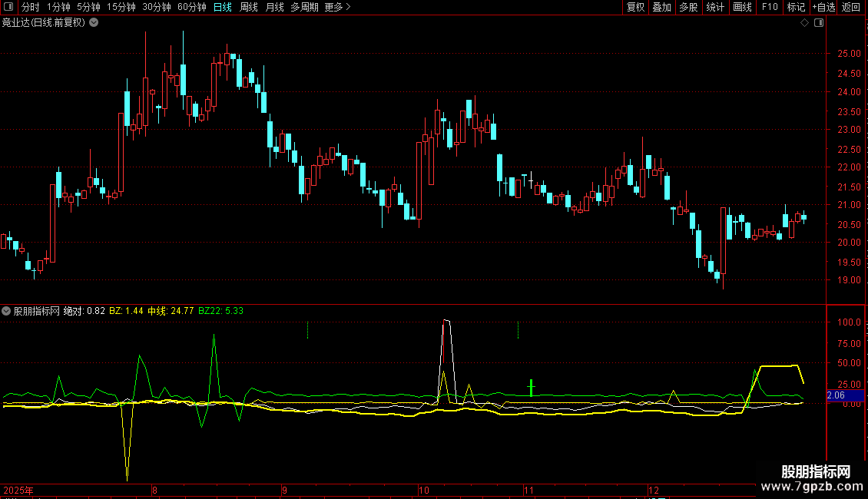Image resolution: width=868 pixels, height=499 pixels.
Task: Click 返回 to go back
Action: click(x=851, y=7)
